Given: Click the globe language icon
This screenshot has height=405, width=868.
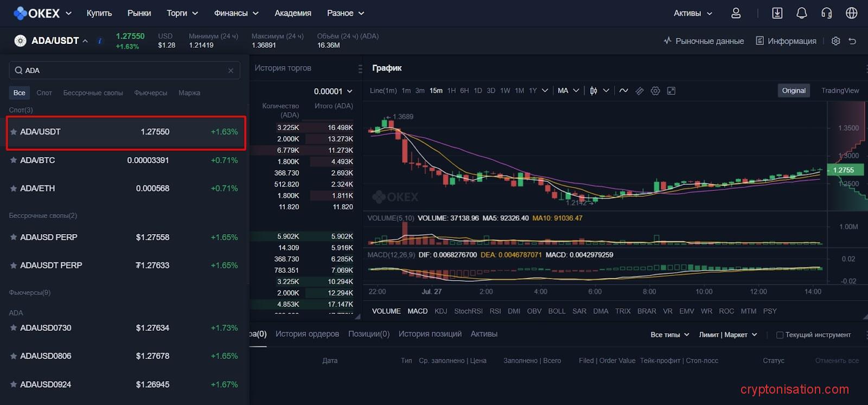Looking at the screenshot, I should 851,13.
